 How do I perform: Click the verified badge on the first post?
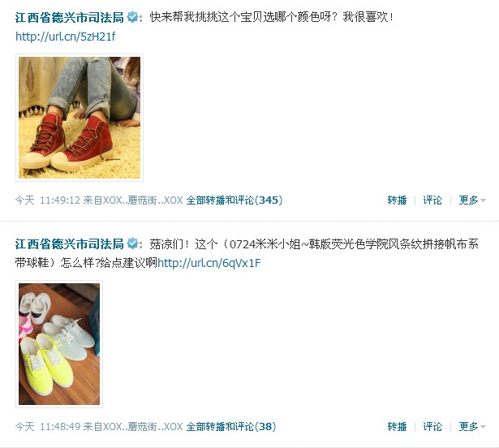132,17
